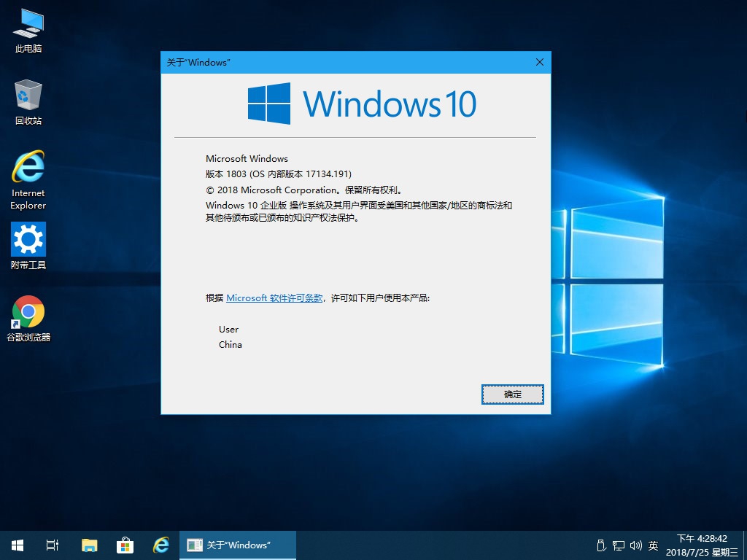Switch input language via 英 indicator
Screen dimensions: 747x560
click(x=654, y=545)
